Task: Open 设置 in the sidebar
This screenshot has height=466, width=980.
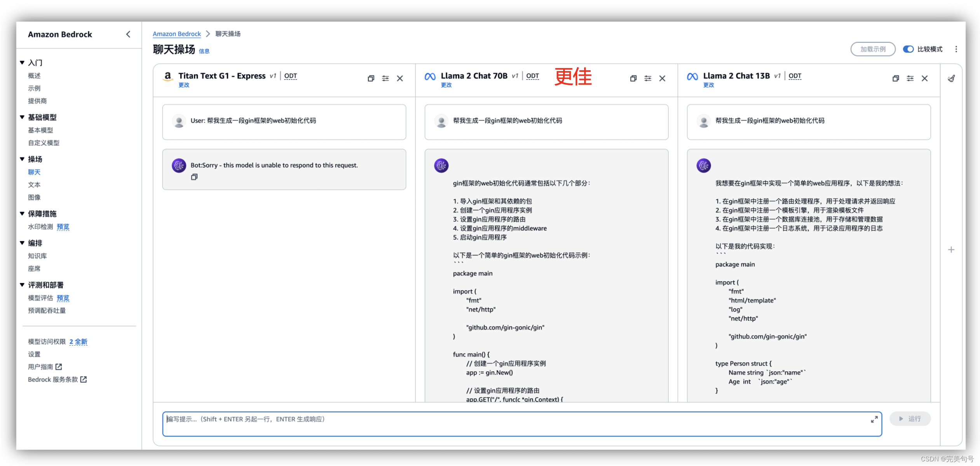Action: tap(34, 354)
